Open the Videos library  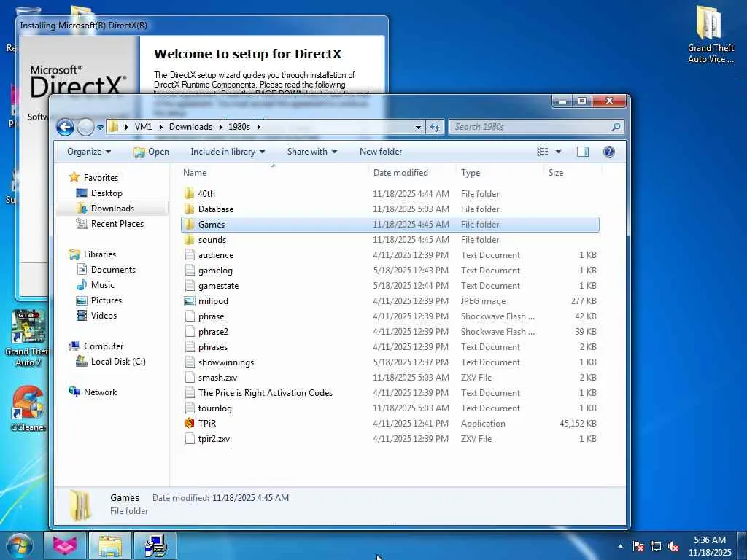click(x=104, y=315)
